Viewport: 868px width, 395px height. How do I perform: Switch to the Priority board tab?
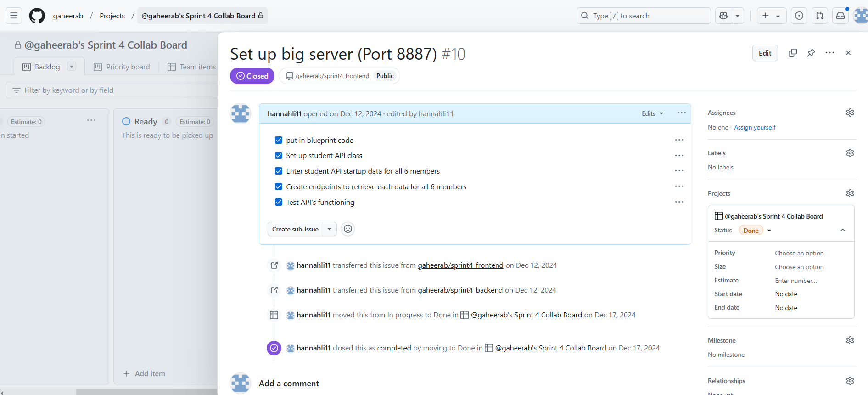pos(122,67)
